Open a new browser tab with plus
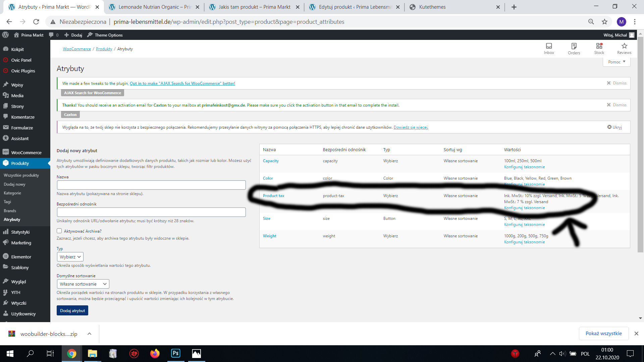The width and height of the screenshot is (644, 362). (x=514, y=7)
